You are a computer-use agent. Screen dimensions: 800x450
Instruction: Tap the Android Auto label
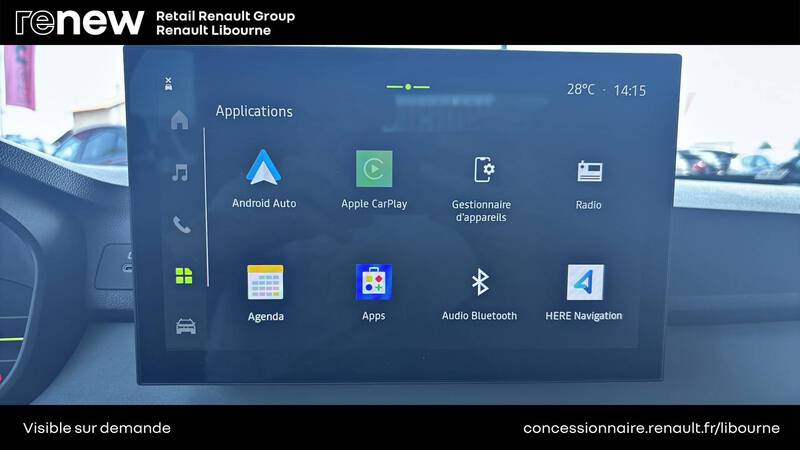click(264, 203)
